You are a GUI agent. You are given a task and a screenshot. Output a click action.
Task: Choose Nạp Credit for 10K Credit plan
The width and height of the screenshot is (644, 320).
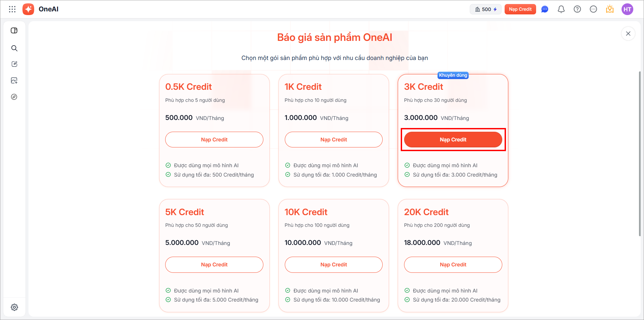pos(333,265)
